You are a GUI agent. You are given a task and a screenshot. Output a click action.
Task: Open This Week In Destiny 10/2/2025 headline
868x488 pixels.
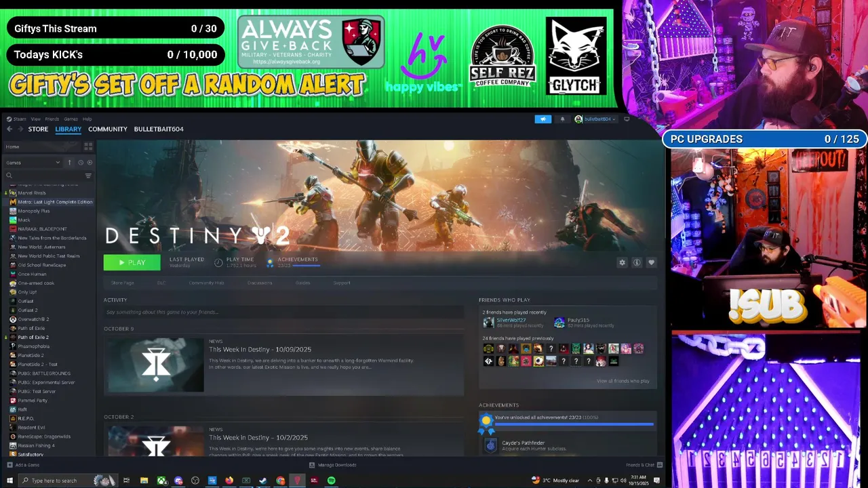[258, 438]
